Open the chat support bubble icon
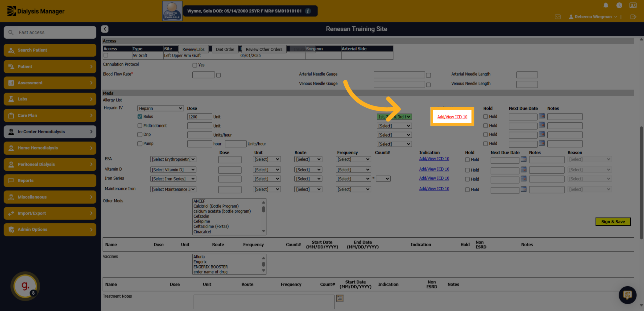This screenshot has width=644, height=311. [x=627, y=295]
